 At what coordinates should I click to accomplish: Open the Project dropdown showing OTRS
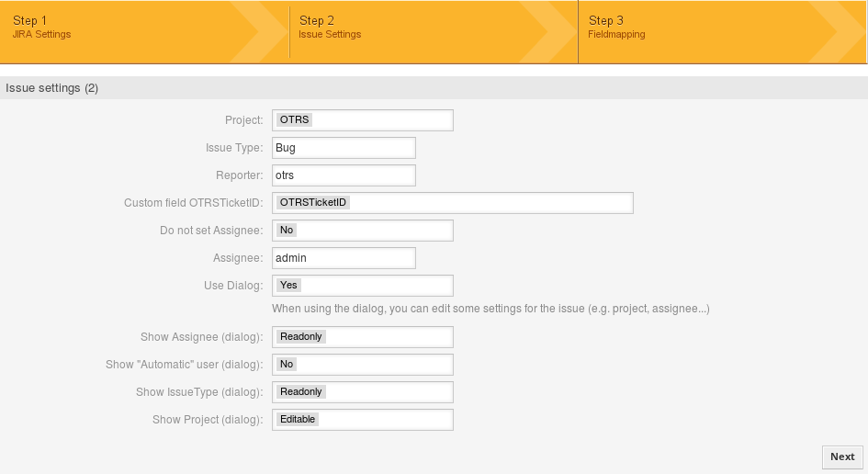point(363,120)
